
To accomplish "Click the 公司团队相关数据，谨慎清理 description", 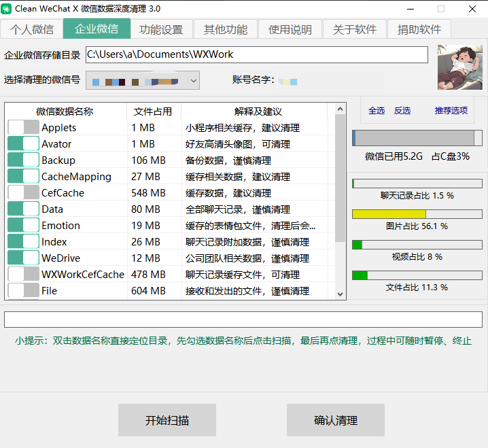I will click(247, 258).
